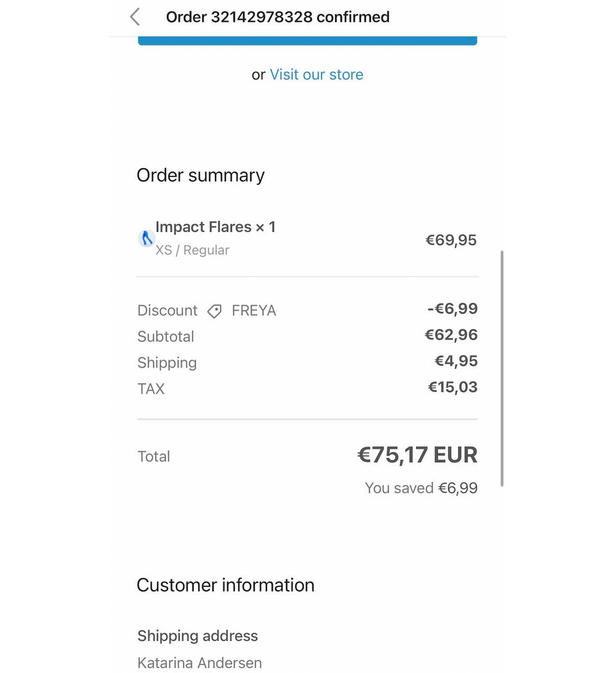Click the Order summary heading
The image size is (616, 673).
click(x=200, y=175)
